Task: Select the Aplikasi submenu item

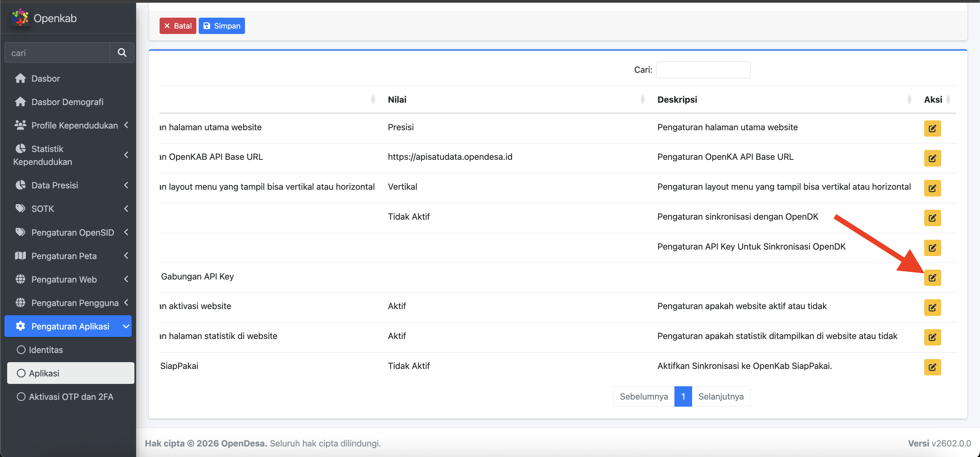Action: tap(44, 373)
